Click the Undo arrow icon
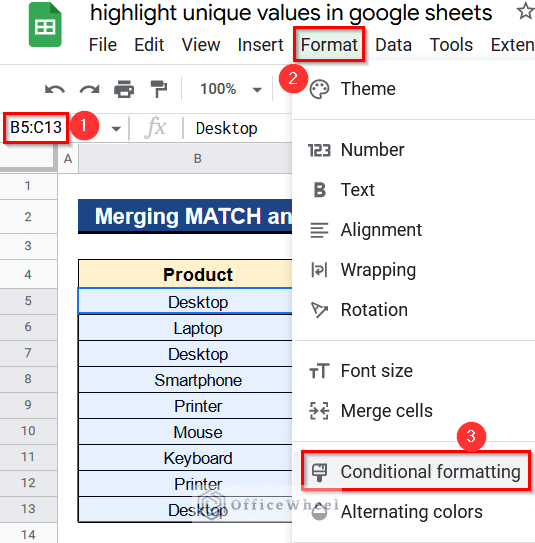 [55, 89]
